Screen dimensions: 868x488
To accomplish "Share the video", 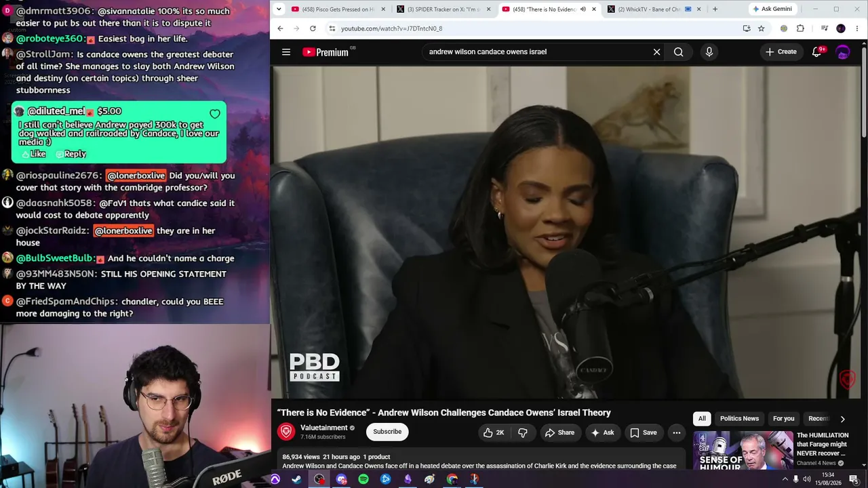I will point(559,432).
